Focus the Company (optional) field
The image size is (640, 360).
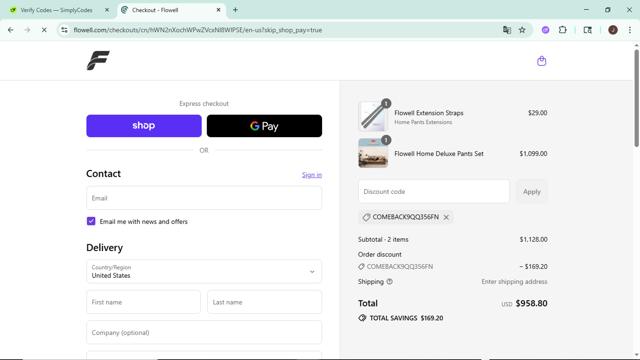tap(204, 332)
